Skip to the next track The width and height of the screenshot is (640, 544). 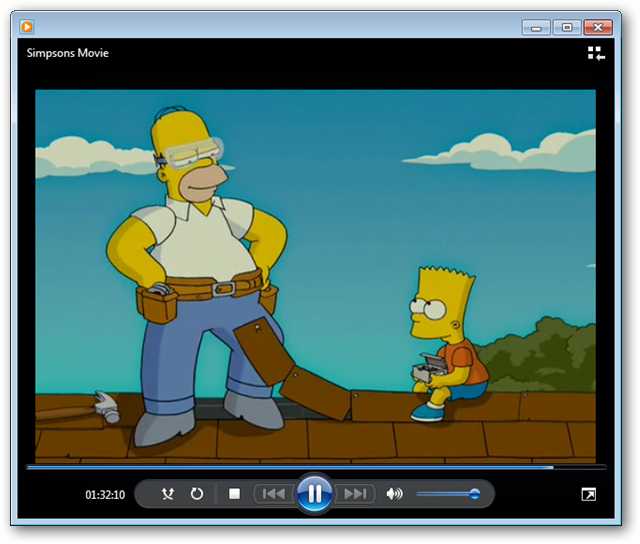[355, 494]
